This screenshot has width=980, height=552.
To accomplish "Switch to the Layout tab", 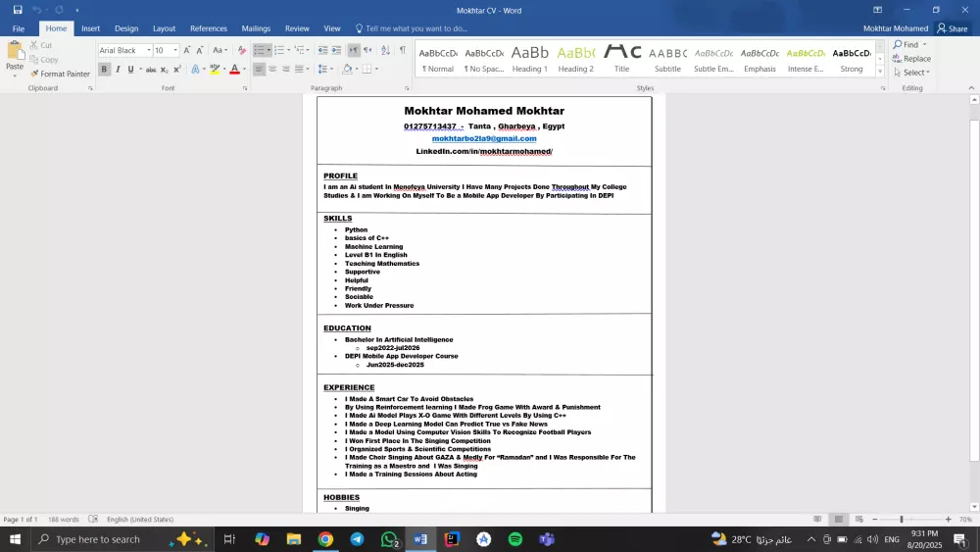I will [164, 28].
